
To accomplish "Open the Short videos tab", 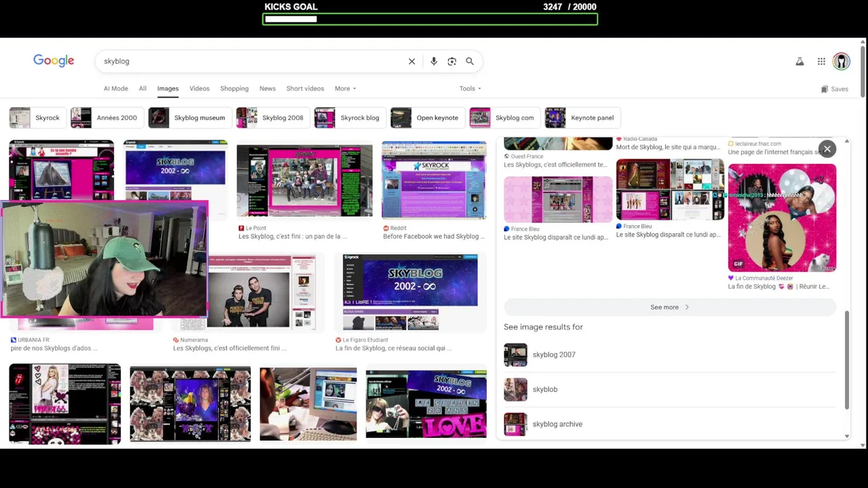I will pos(305,89).
